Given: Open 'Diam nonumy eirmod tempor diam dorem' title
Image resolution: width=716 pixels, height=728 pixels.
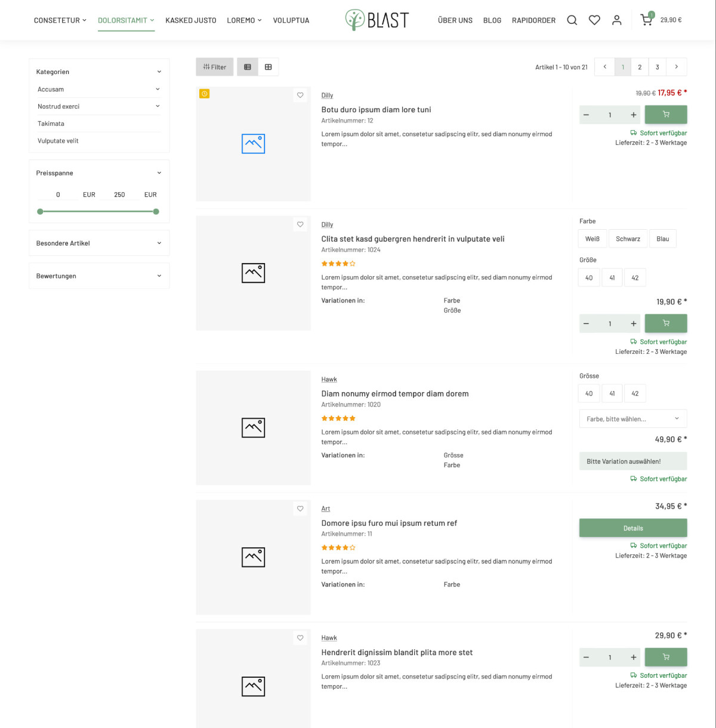Looking at the screenshot, I should (395, 394).
